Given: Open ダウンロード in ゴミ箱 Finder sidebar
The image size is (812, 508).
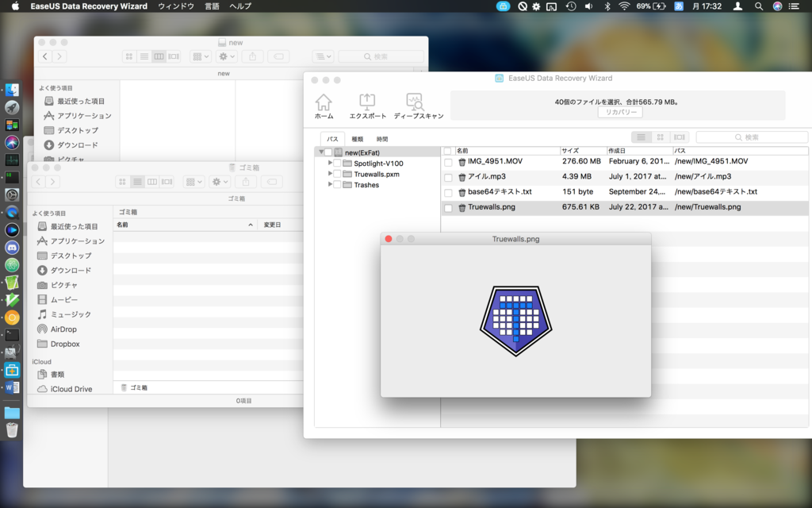Looking at the screenshot, I should (63, 270).
